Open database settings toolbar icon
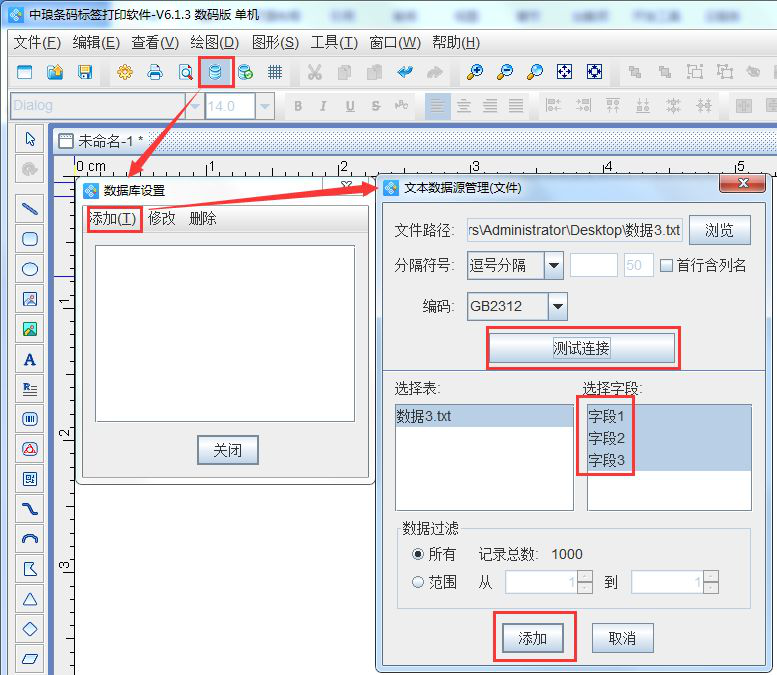 point(215,72)
